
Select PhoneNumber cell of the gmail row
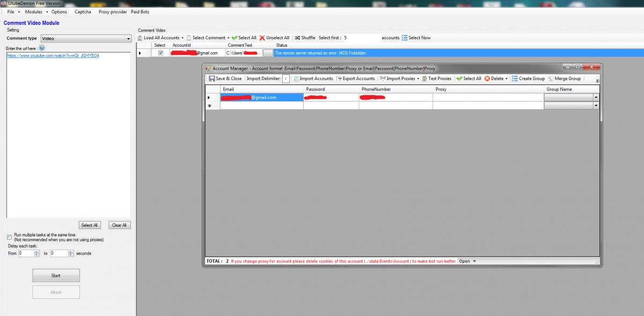396,97
